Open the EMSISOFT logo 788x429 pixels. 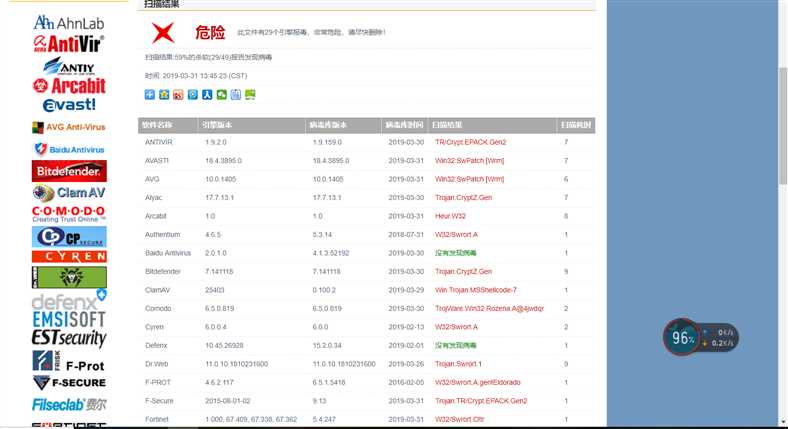click(69, 319)
